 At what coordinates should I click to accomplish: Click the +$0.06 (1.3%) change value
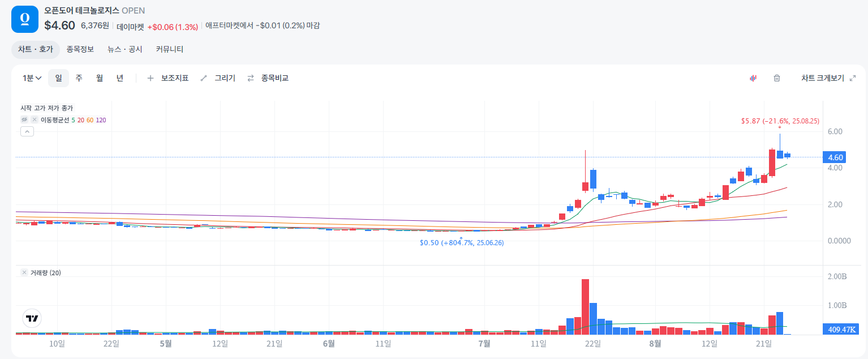[173, 26]
